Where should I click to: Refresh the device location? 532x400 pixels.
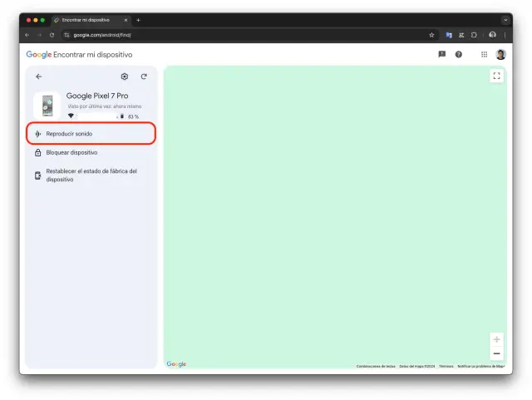pos(144,77)
